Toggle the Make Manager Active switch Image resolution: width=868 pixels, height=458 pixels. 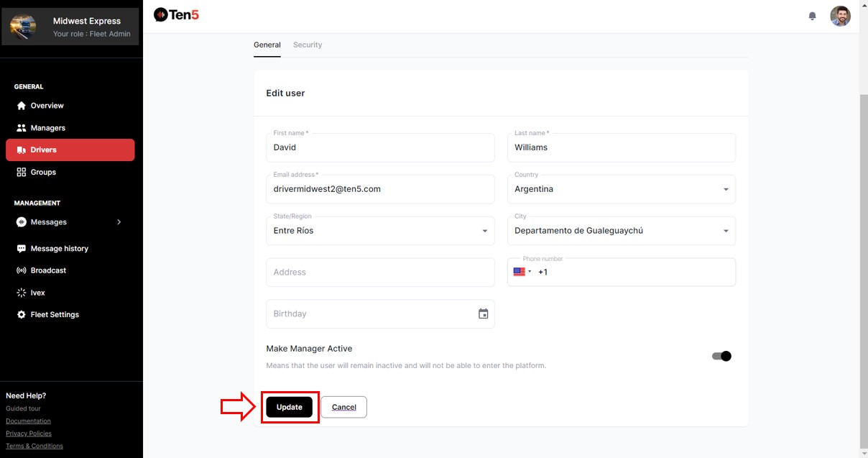[721, 356]
